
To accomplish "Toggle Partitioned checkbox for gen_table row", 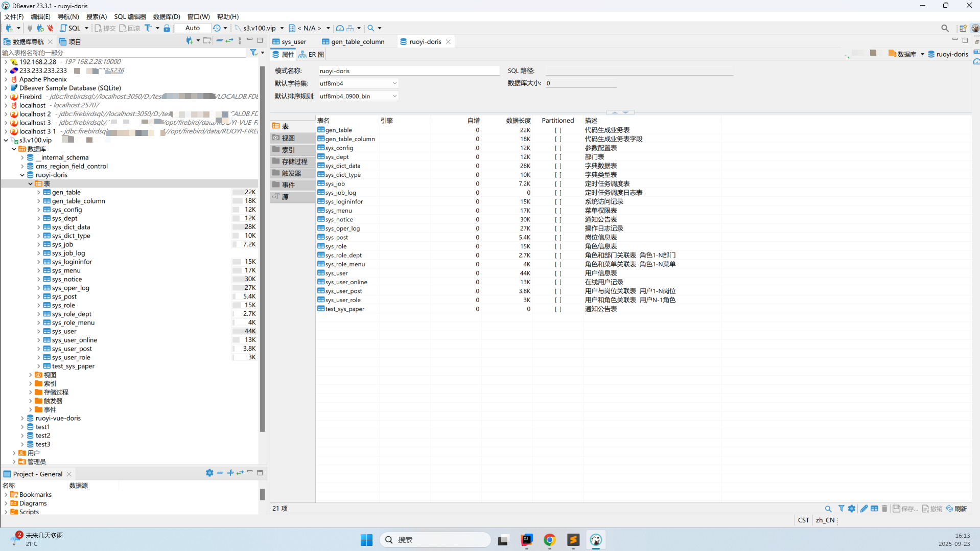I will click(558, 130).
